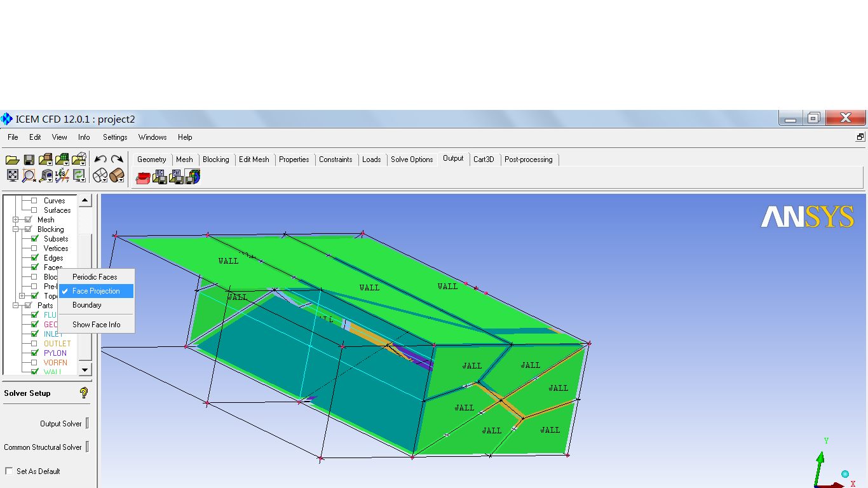Choose Boundary from the context menu

(x=87, y=305)
